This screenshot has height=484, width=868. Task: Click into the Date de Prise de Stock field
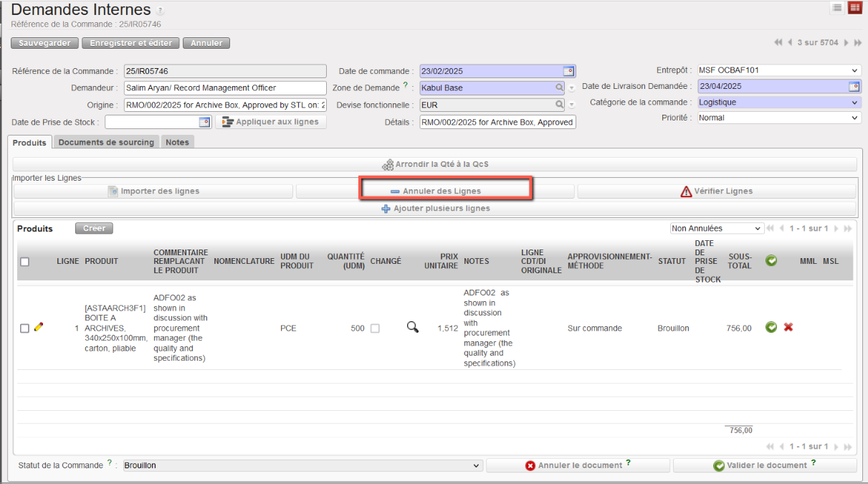(151, 122)
